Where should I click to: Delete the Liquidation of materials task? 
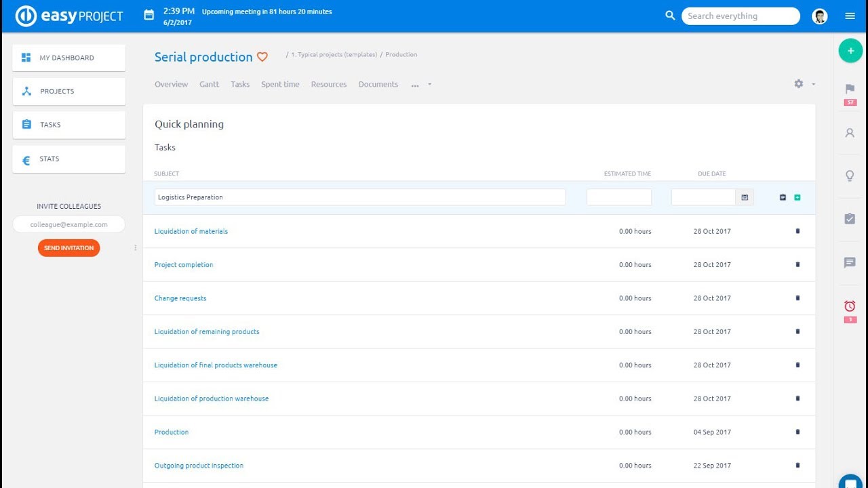click(797, 231)
